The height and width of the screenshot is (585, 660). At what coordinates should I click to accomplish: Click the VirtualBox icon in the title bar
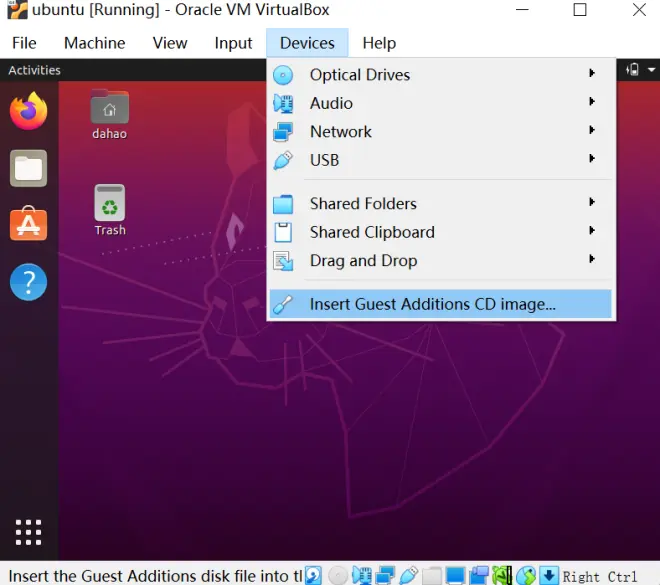tap(17, 10)
